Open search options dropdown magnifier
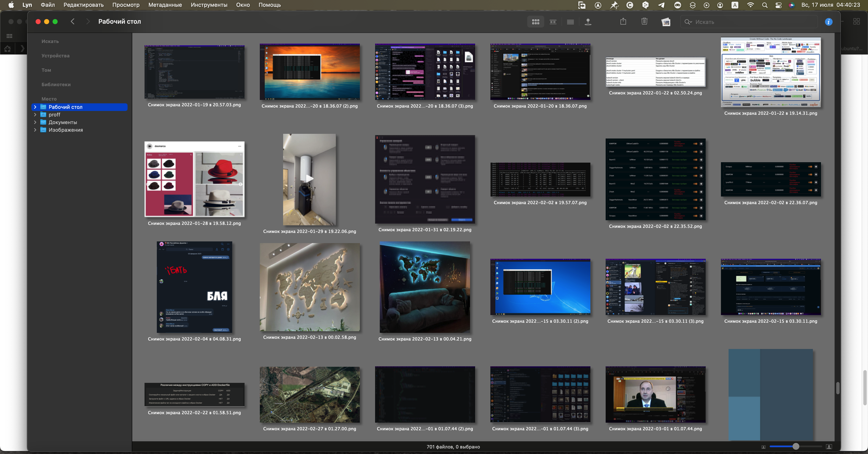This screenshot has height=454, width=868. coord(688,22)
